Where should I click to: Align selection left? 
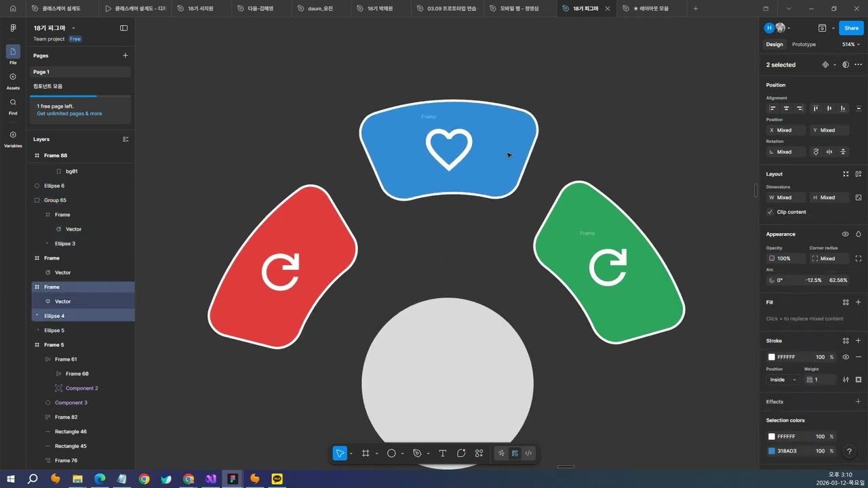tap(772, 108)
